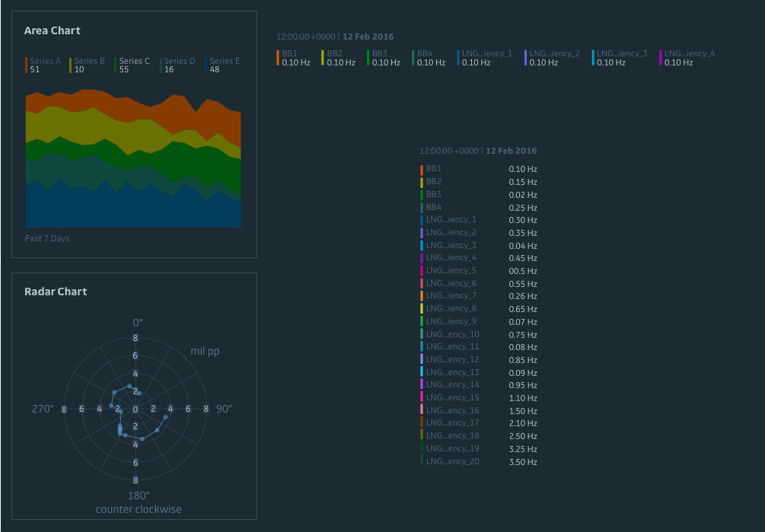
Task: Click the Past 7 Days label
Action: tap(49, 238)
